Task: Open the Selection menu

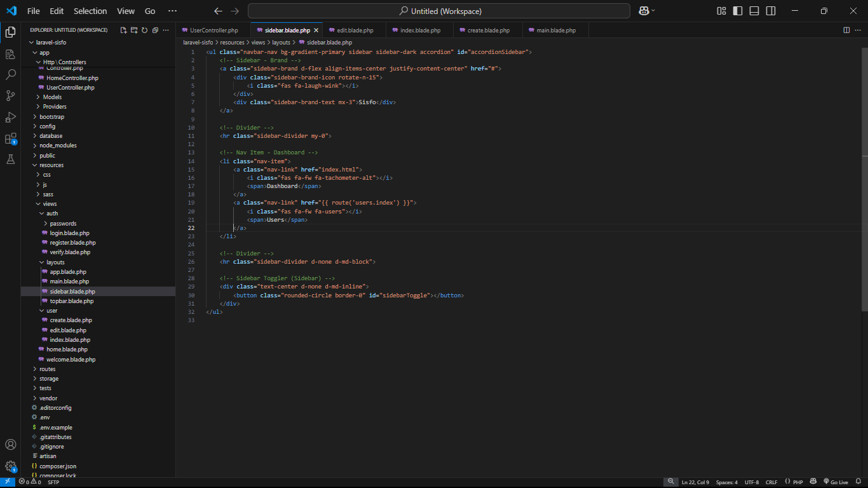Action: point(90,11)
